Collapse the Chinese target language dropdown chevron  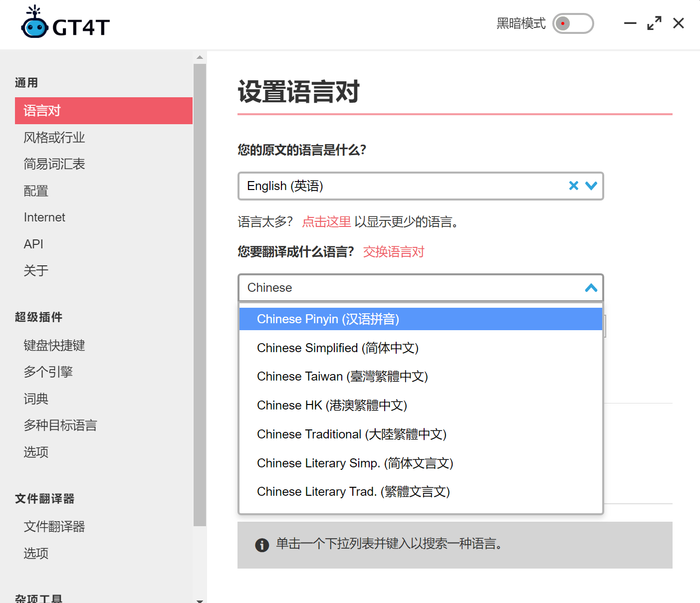[591, 288]
